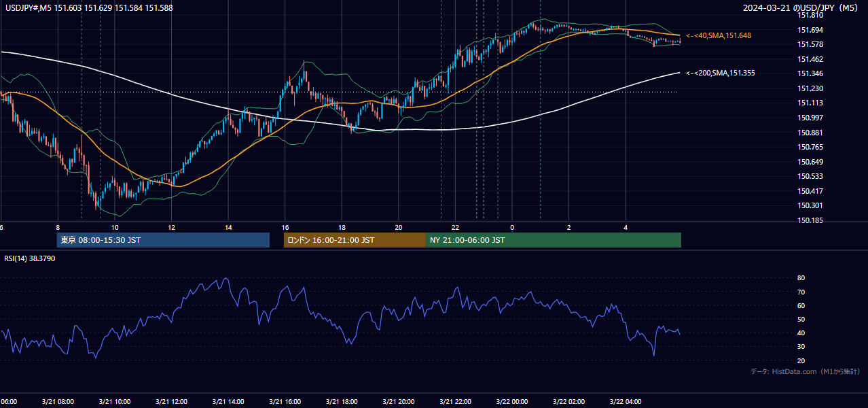The height and width of the screenshot is (408, 868).
Task: Click price axis value 151.462
Action: [810, 59]
